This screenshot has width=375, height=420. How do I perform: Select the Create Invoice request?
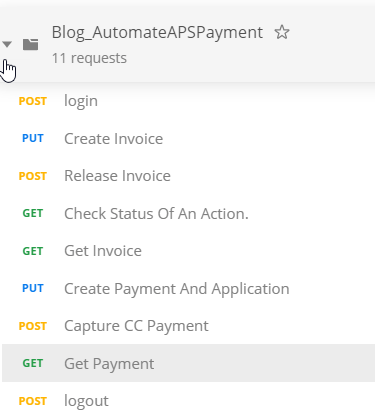point(188,138)
